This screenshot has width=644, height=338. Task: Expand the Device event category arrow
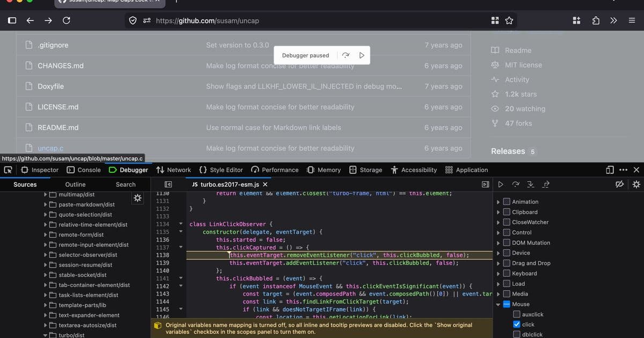pos(499,253)
